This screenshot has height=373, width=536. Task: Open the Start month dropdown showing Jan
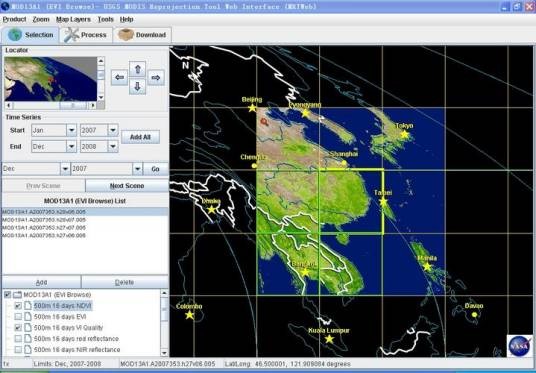coord(71,130)
